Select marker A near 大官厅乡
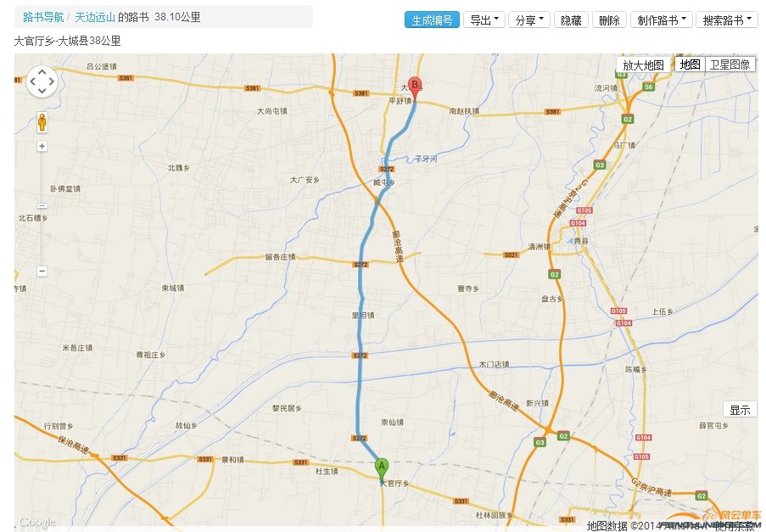 point(382,465)
